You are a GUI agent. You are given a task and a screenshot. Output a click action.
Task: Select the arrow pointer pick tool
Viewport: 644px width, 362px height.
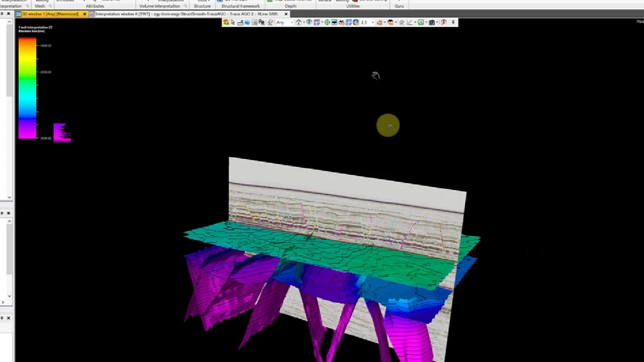(x=232, y=23)
